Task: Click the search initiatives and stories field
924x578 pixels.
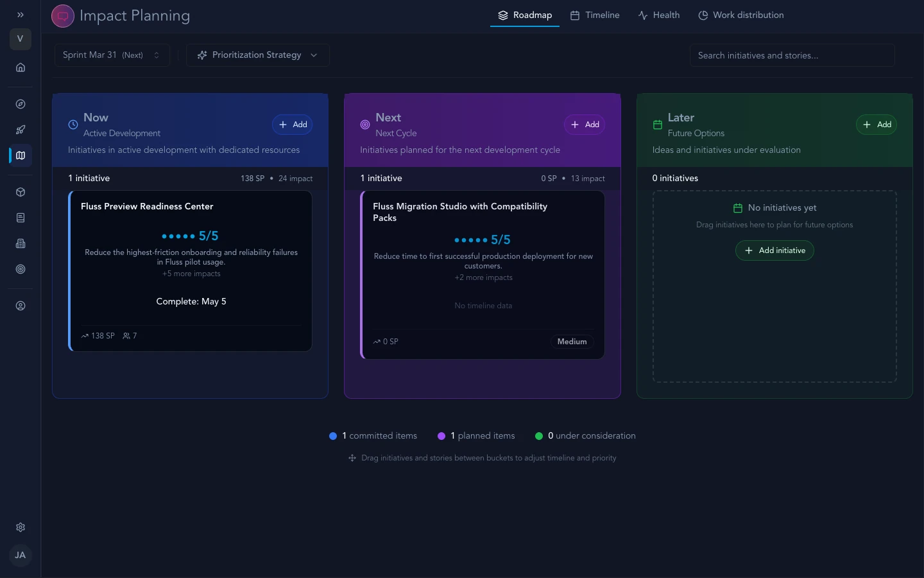Action: [792, 55]
